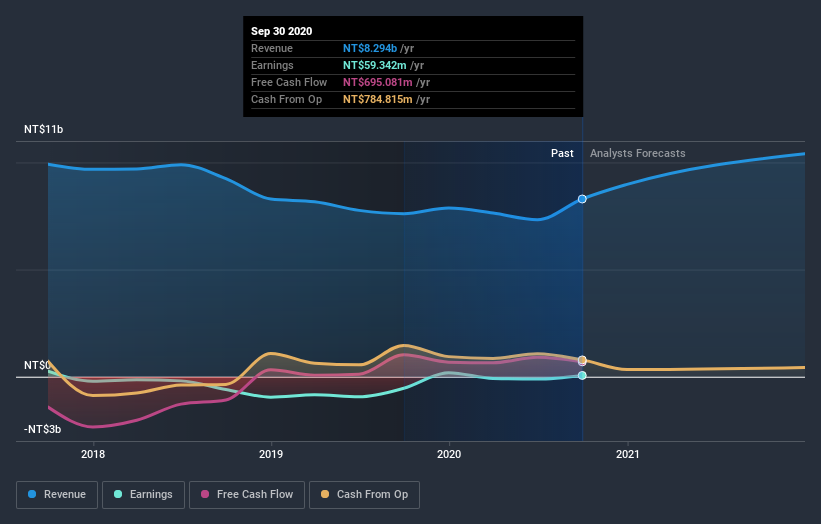Toggle the Revenue series legend
This screenshot has width=821, height=524.
click(57, 495)
